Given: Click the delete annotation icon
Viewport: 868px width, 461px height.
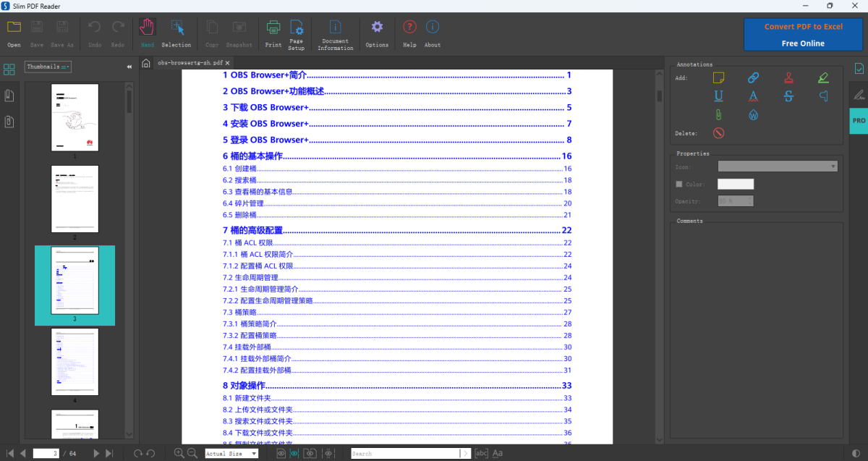Looking at the screenshot, I should pyautogui.click(x=718, y=133).
